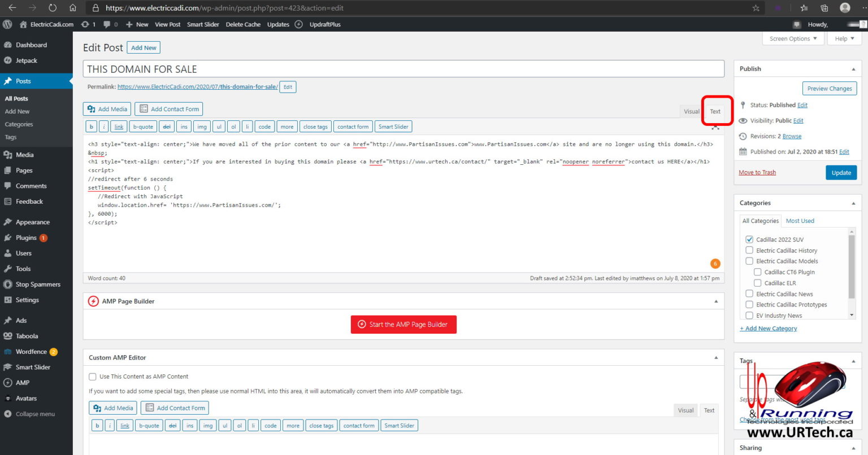The height and width of the screenshot is (455, 868).
Task: Insert a code tag from the toolbar
Action: (x=264, y=126)
